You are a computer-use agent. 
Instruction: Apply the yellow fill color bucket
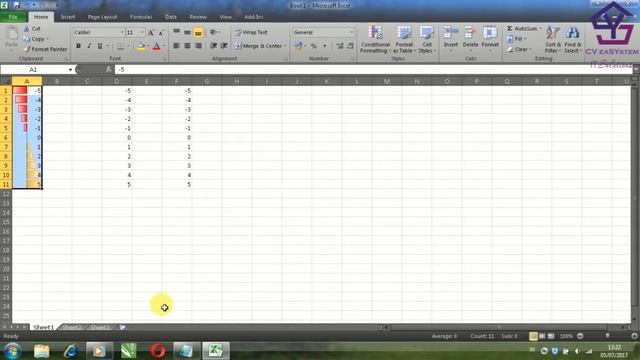[x=141, y=47]
